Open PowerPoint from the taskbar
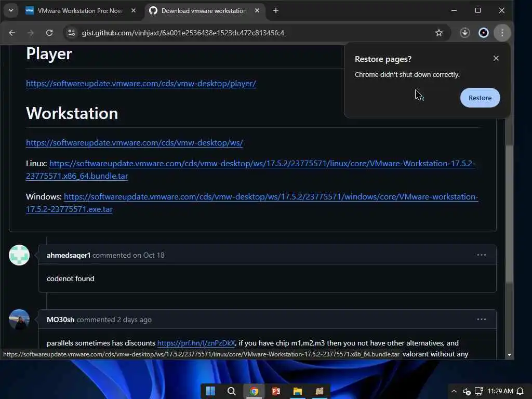This screenshot has width=532, height=399. click(x=276, y=391)
